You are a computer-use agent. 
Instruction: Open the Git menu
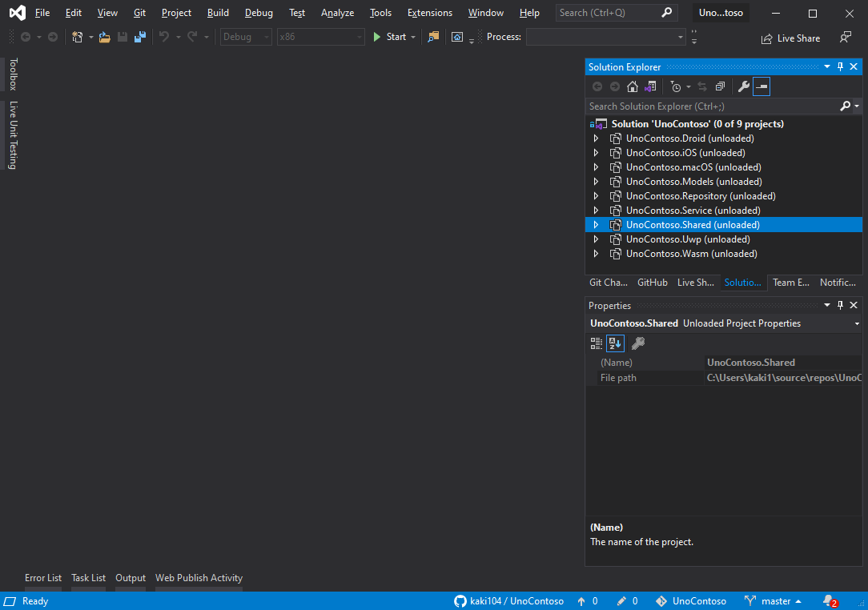(139, 13)
